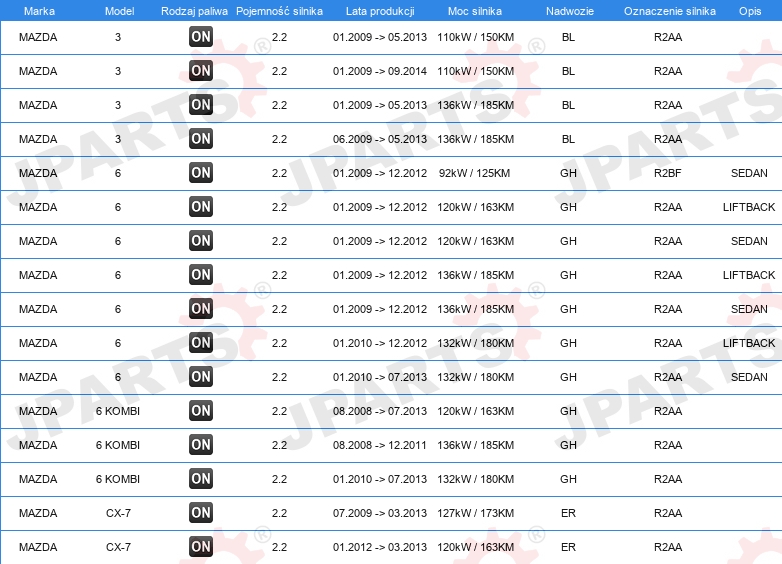Select SEDAN in the R2BF row
The height and width of the screenshot is (564, 782).
point(749,173)
